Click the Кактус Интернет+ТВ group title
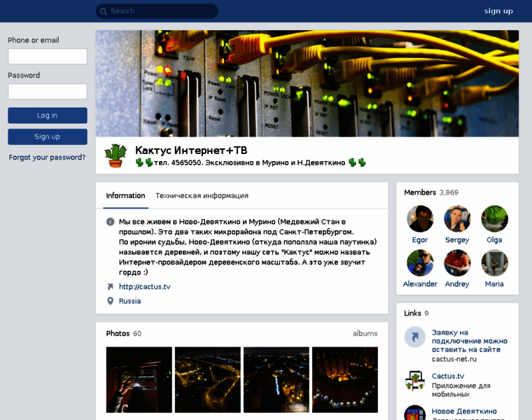The height and width of the screenshot is (420, 532). pos(191,150)
